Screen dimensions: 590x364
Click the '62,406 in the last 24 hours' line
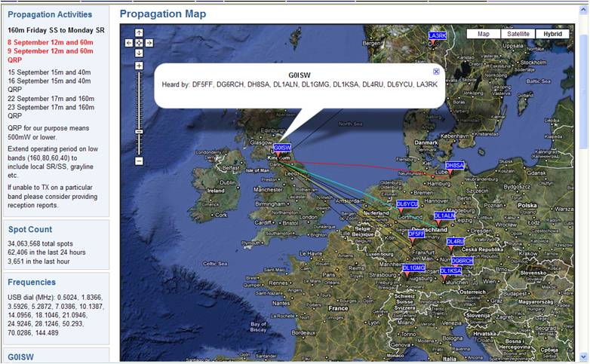[47, 252]
